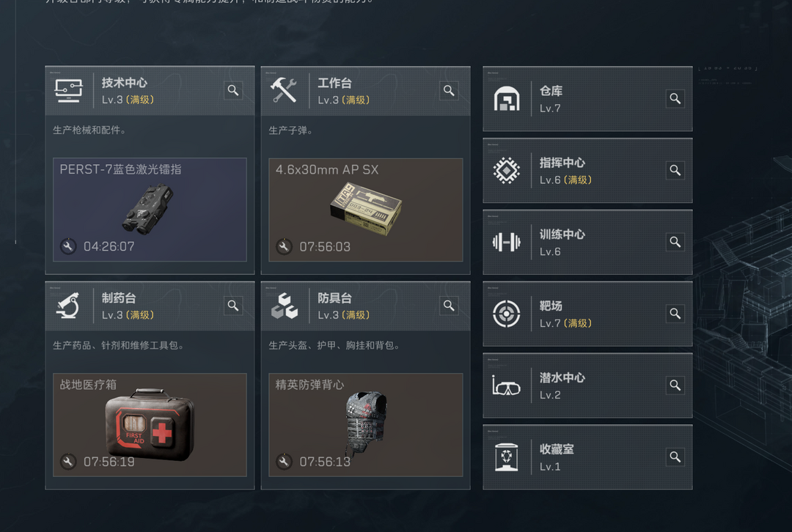This screenshot has width=792, height=532.
Task: Click the wrench timer icon under 战地医疗箱
Action: pos(68,462)
